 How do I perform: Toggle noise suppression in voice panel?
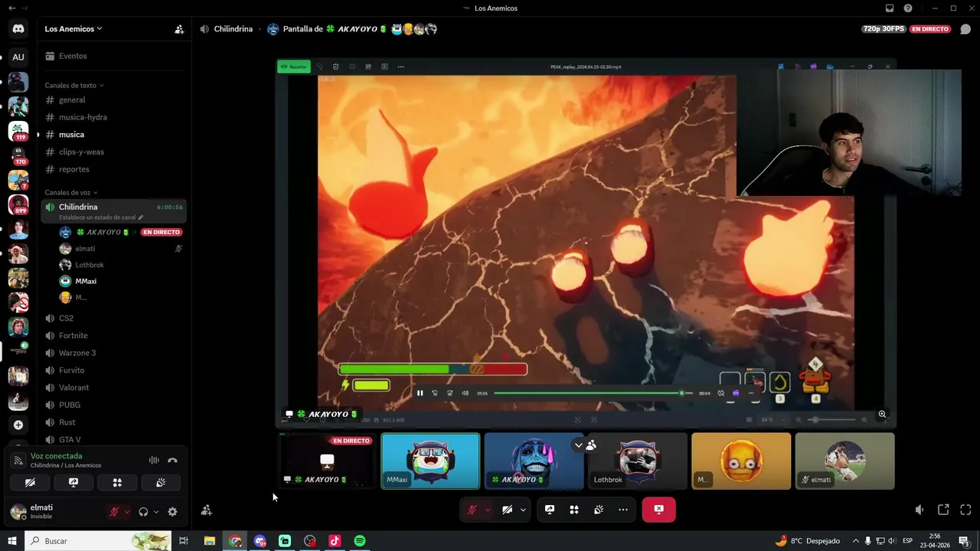pyautogui.click(x=154, y=461)
